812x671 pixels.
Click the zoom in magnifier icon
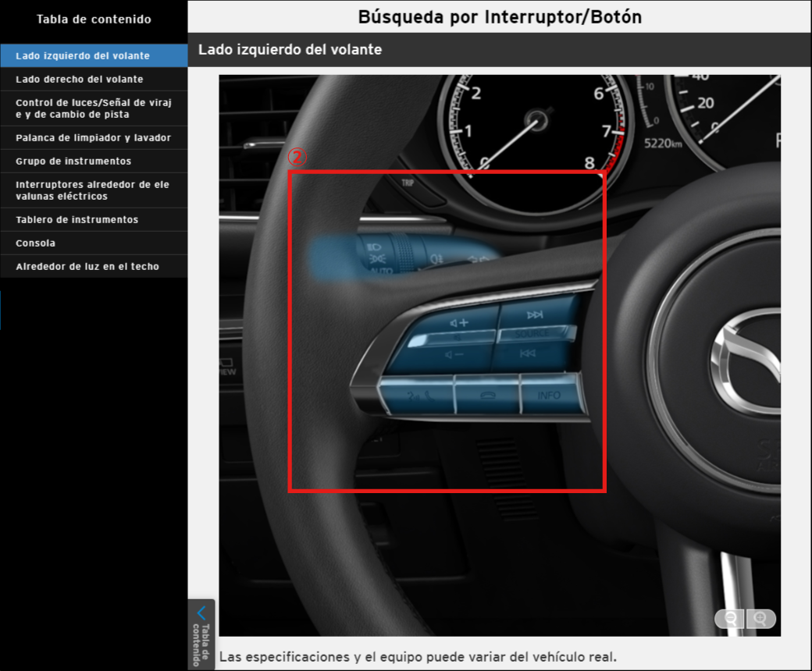pos(761,619)
